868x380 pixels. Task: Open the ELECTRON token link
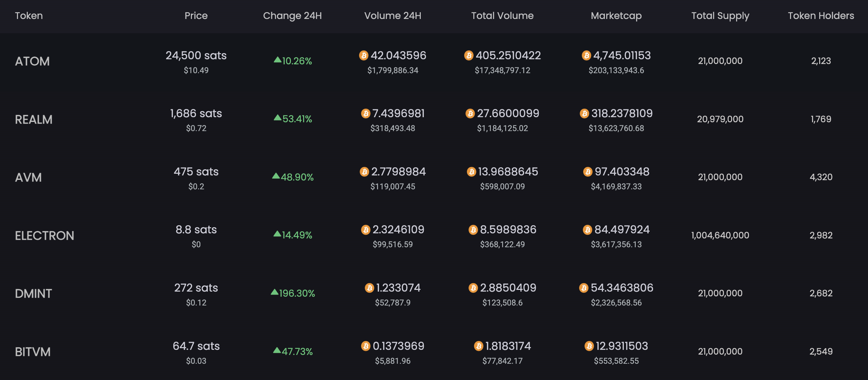tap(44, 236)
